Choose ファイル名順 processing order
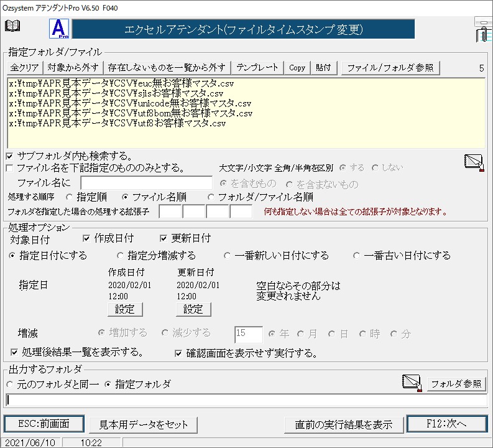The image size is (493, 448). (x=125, y=197)
